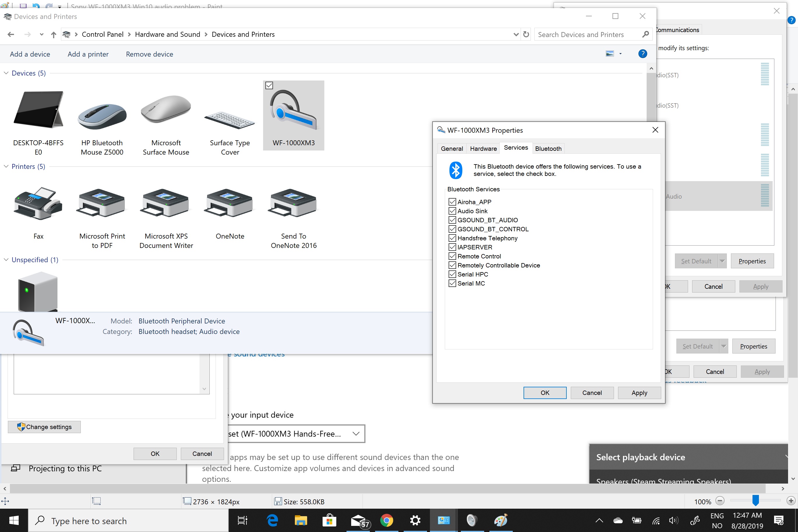This screenshot has height=532, width=798.
Task: Toggle the GSOUND_BT_CONTROL service checkbox
Action: [x=452, y=229]
